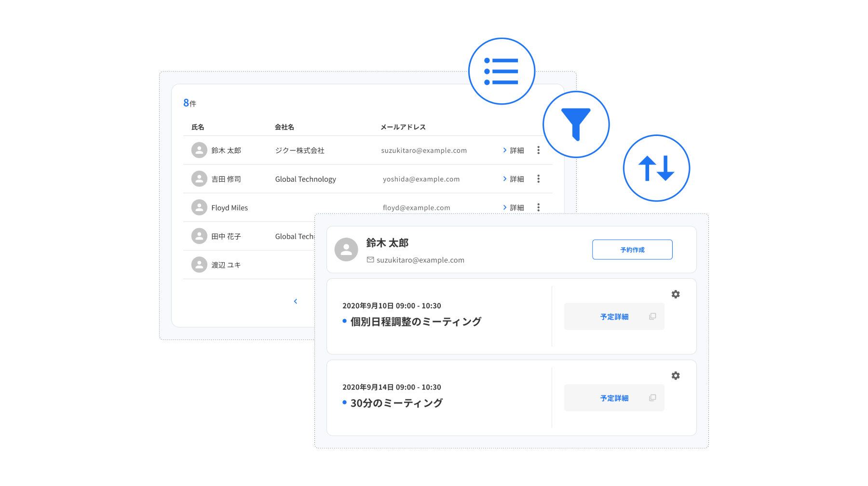Open the three-dot menu for Floyd Miles
The width and height of the screenshot is (868, 486).
coord(538,207)
